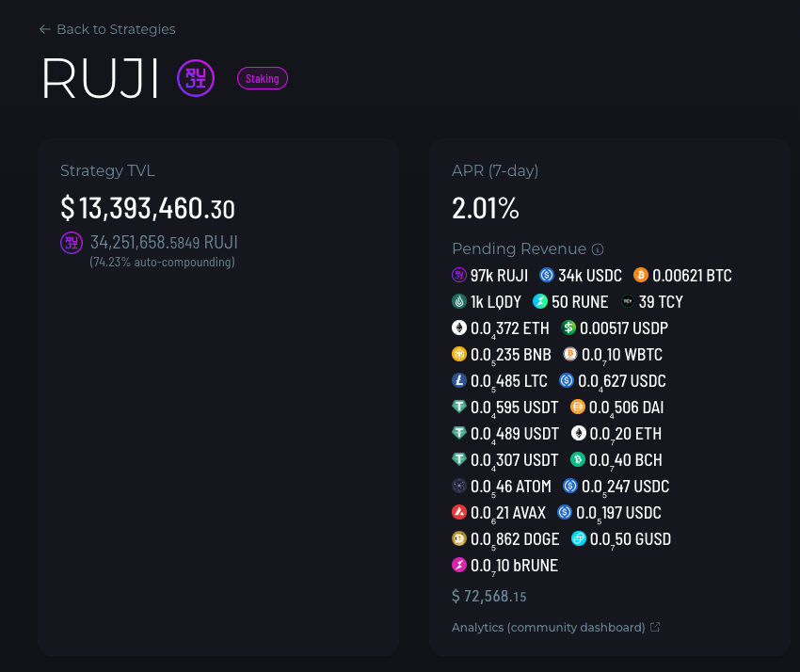
Task: Click the 1k LQDY amount text
Action: coord(496,302)
